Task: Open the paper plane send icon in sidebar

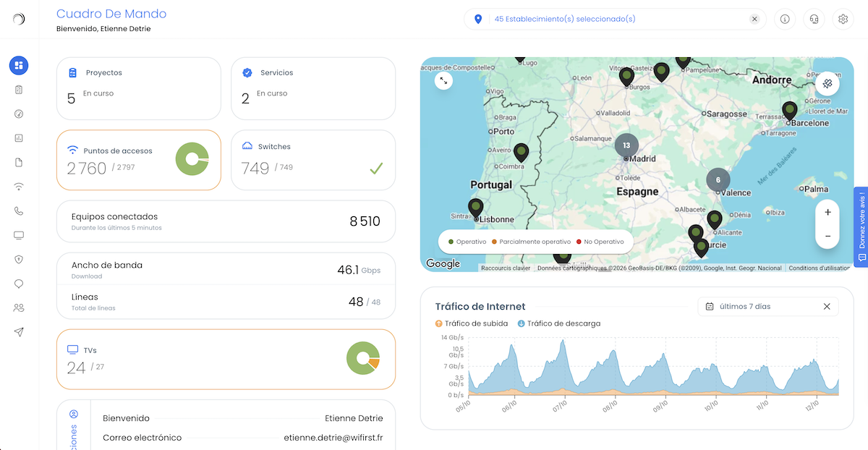Action: tap(19, 332)
